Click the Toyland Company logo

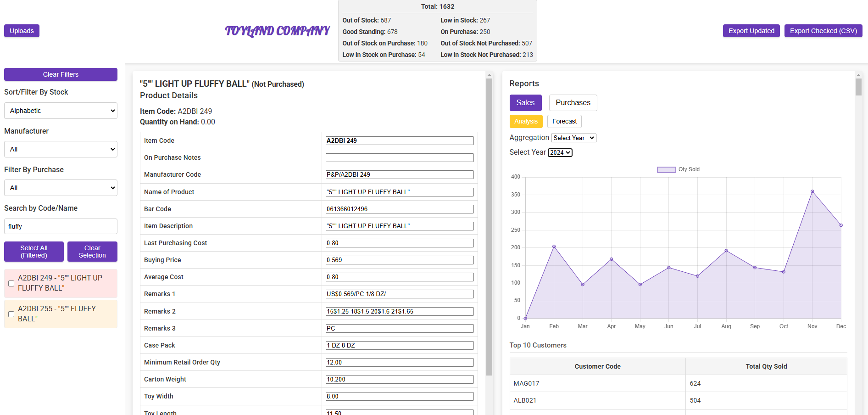277,31
